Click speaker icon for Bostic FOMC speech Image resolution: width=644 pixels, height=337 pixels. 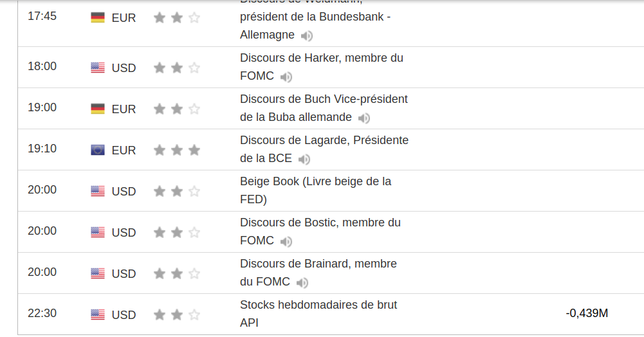tap(286, 242)
